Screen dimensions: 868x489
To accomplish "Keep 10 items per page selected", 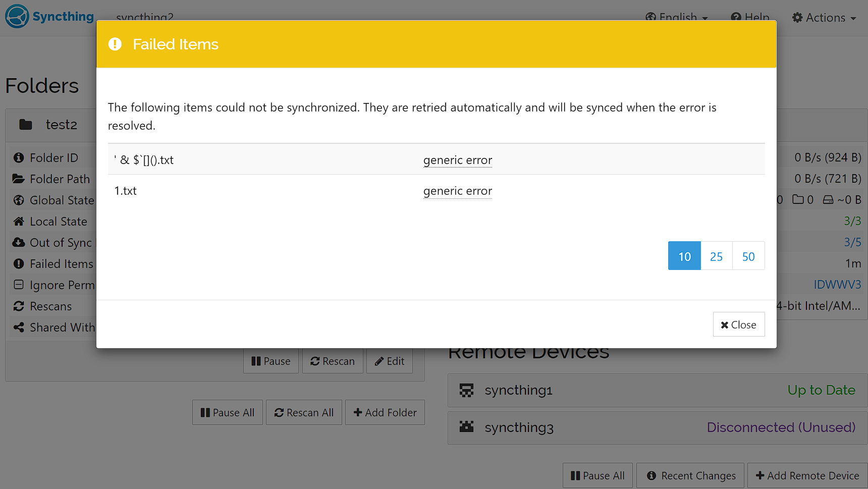I will pos(684,256).
